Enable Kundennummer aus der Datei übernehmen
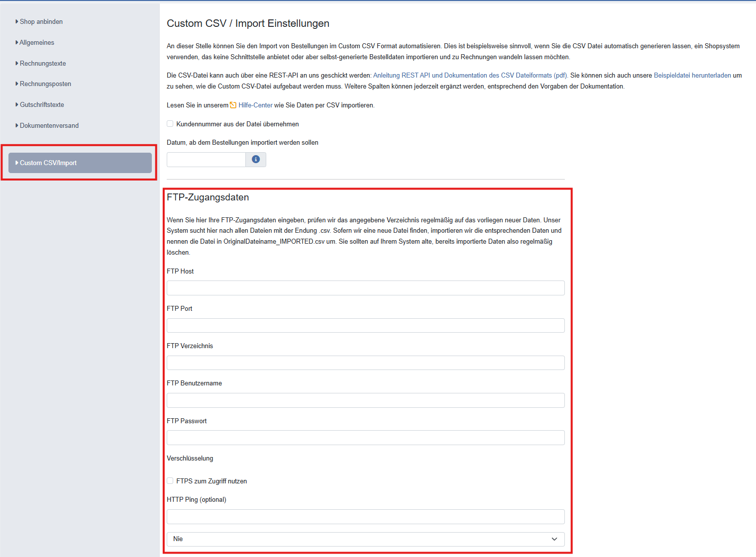 [x=170, y=124]
